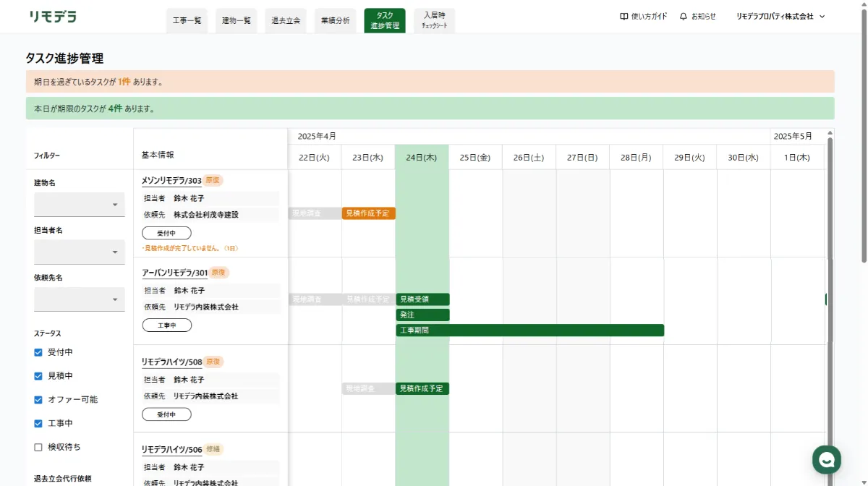Image resolution: width=868 pixels, height=486 pixels.
Task: Uncheck the 見積中 status filter
Action: coord(38,376)
